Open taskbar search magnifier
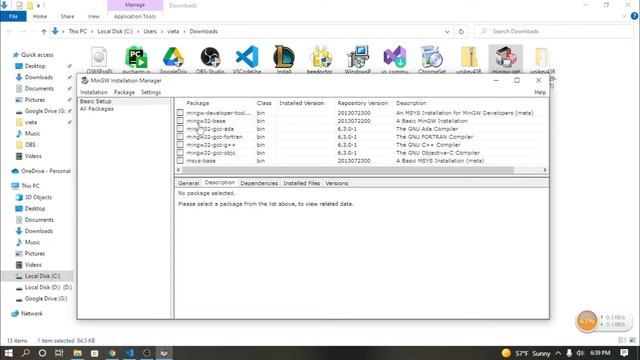 point(25,353)
